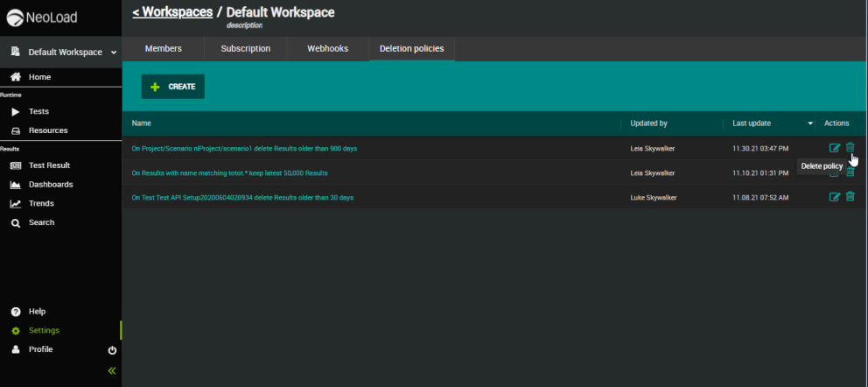Open Home from the sidebar
The width and height of the screenshot is (868, 387).
tap(39, 77)
